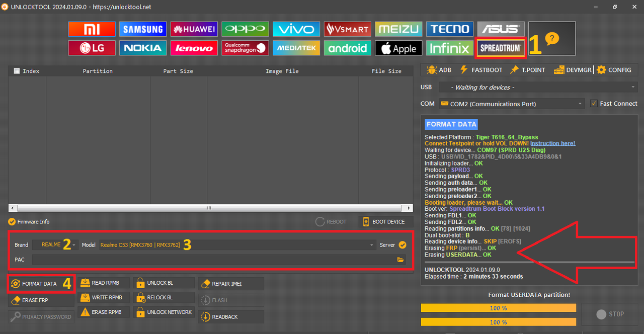Open the T.POINT tab

point(527,70)
